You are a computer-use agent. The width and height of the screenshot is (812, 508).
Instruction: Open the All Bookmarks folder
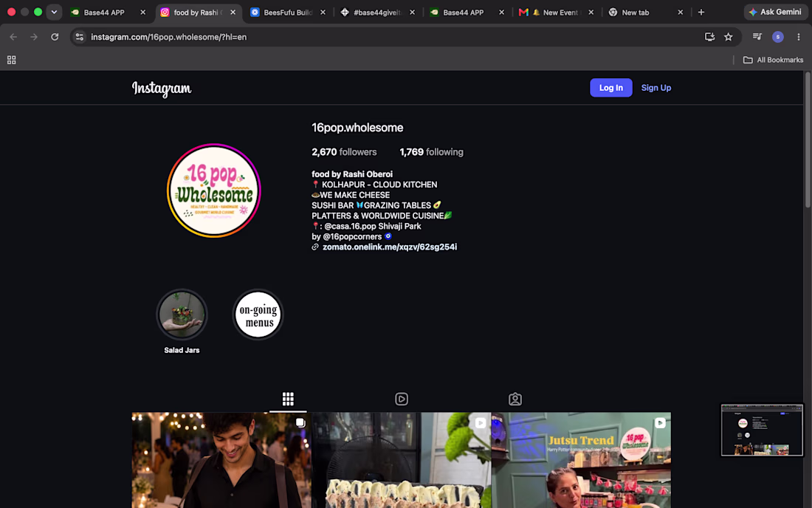[773, 60]
